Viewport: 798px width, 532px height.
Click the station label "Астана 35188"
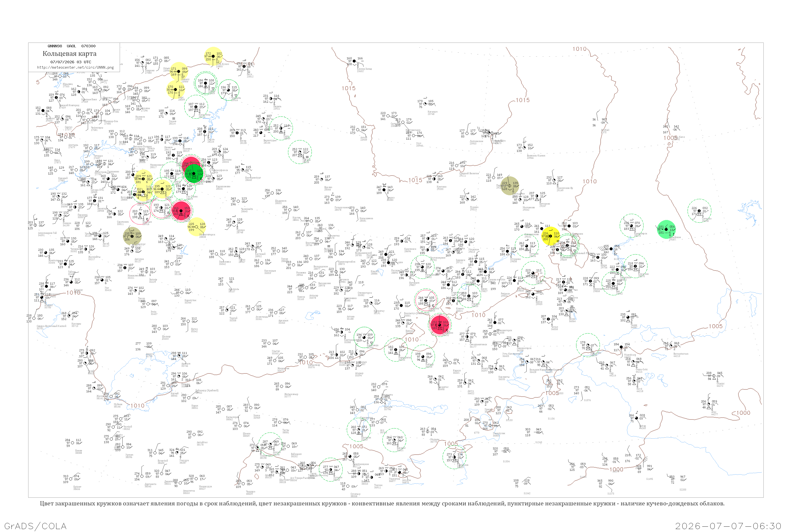(x=351, y=318)
